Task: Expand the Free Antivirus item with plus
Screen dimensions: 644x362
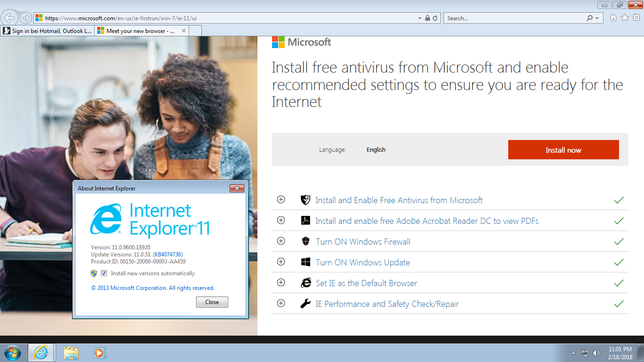Action: tap(281, 199)
